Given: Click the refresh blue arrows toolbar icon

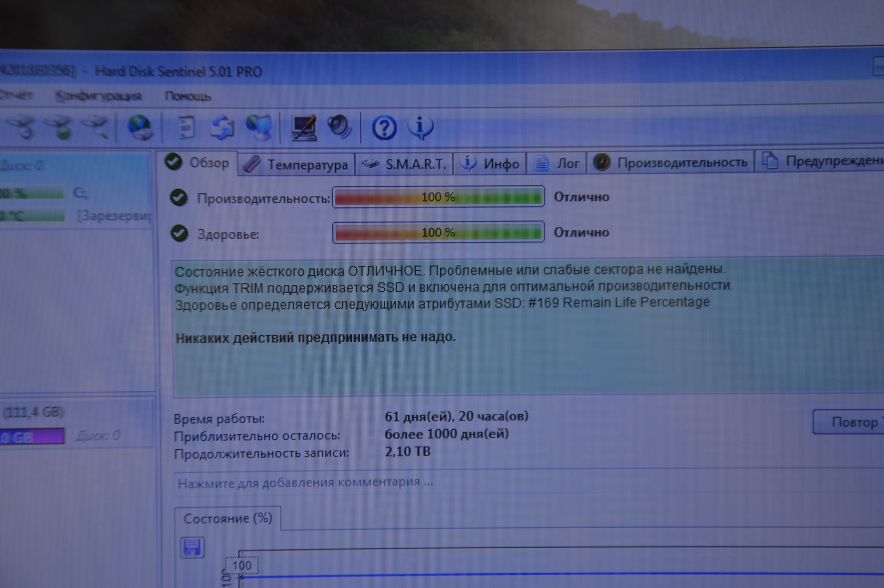Looking at the screenshot, I should click(x=222, y=127).
